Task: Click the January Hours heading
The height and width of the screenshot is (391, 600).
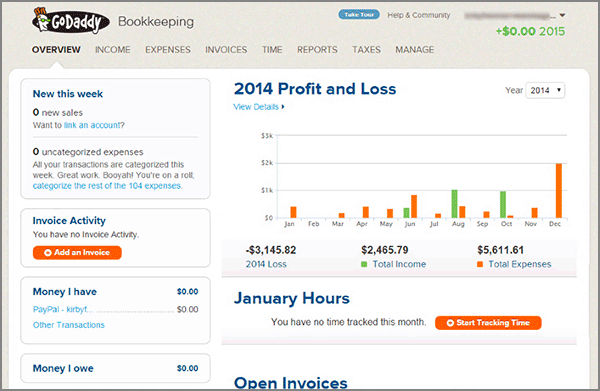Action: (x=292, y=298)
